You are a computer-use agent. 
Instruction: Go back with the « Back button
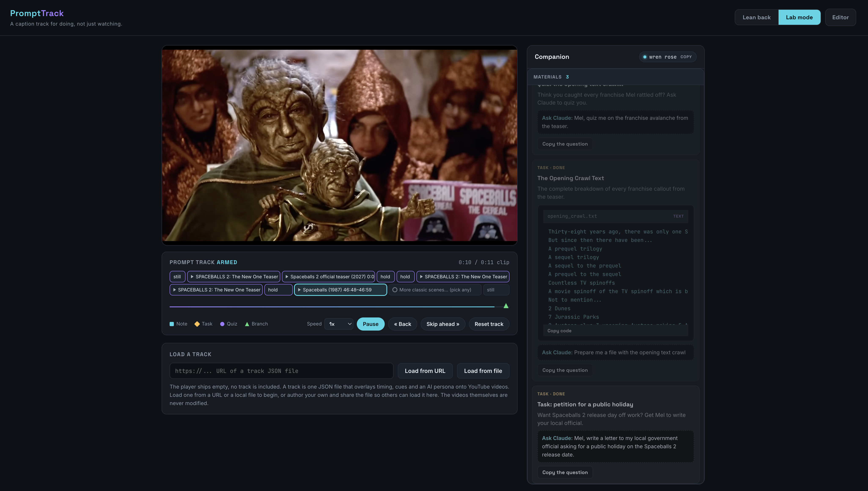click(x=402, y=324)
